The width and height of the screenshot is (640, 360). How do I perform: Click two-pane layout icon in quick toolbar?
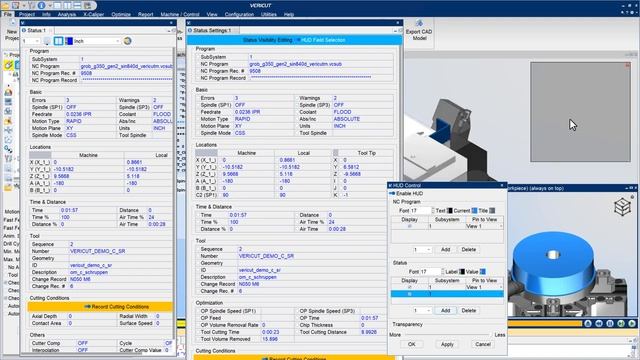click(67, 5)
